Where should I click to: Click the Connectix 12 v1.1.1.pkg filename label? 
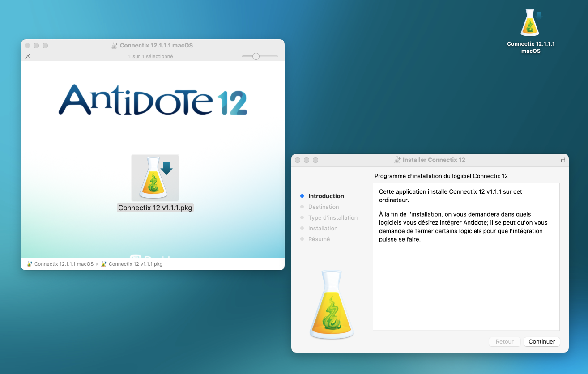coord(155,208)
